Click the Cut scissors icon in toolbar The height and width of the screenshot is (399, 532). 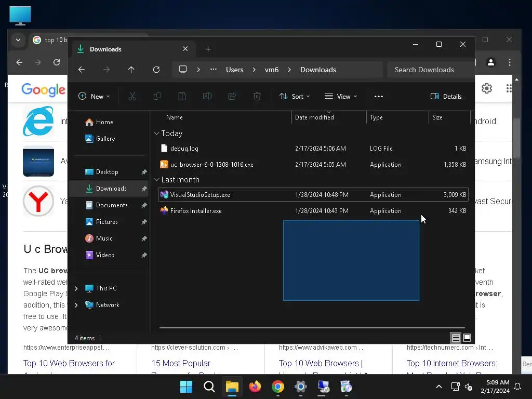click(132, 96)
